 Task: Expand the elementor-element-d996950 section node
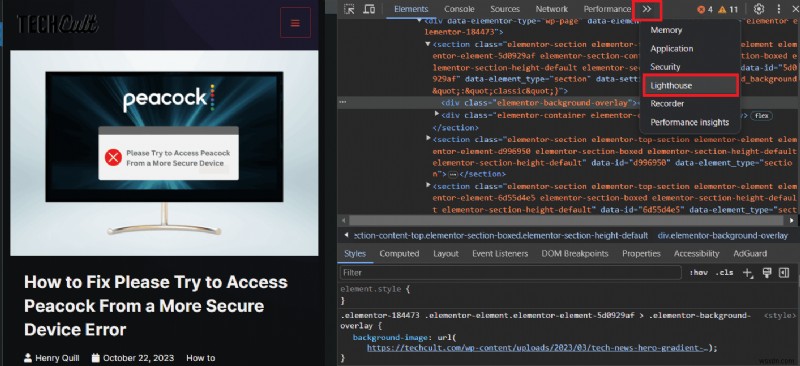pyautogui.click(x=428, y=138)
